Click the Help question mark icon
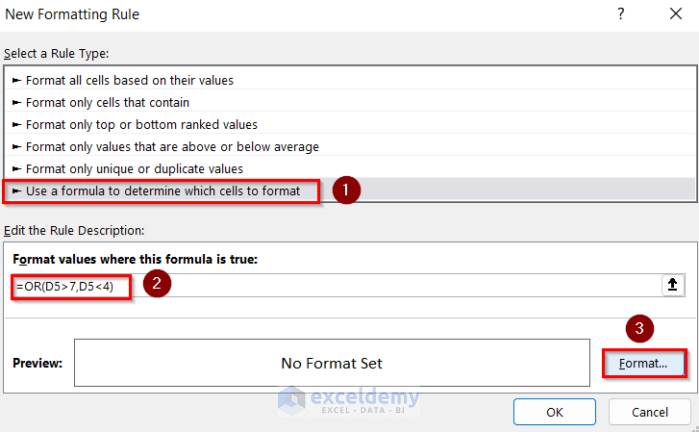 [621, 14]
